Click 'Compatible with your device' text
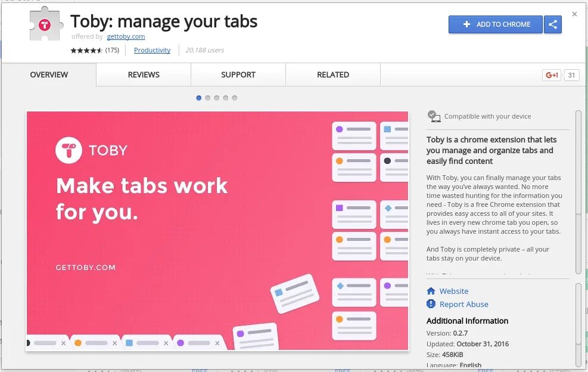The height and width of the screenshot is (372, 588). [487, 116]
